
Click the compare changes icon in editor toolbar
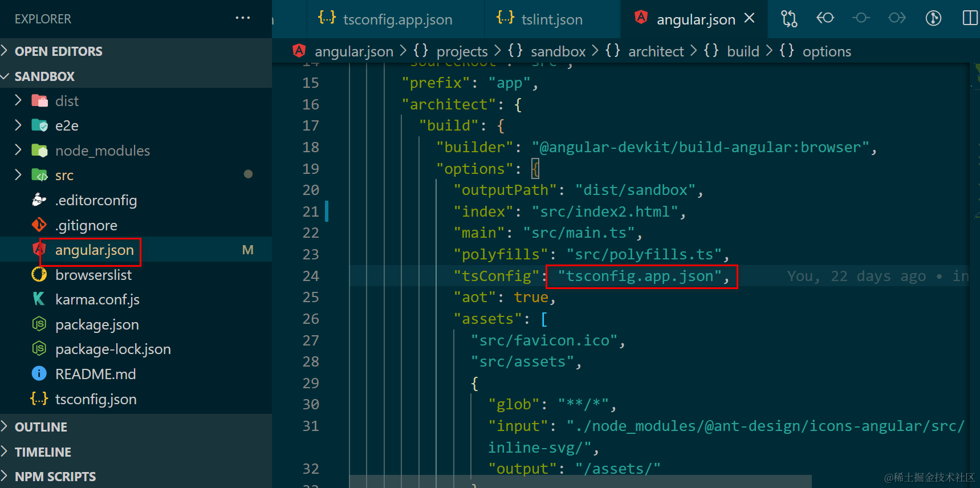(x=789, y=19)
